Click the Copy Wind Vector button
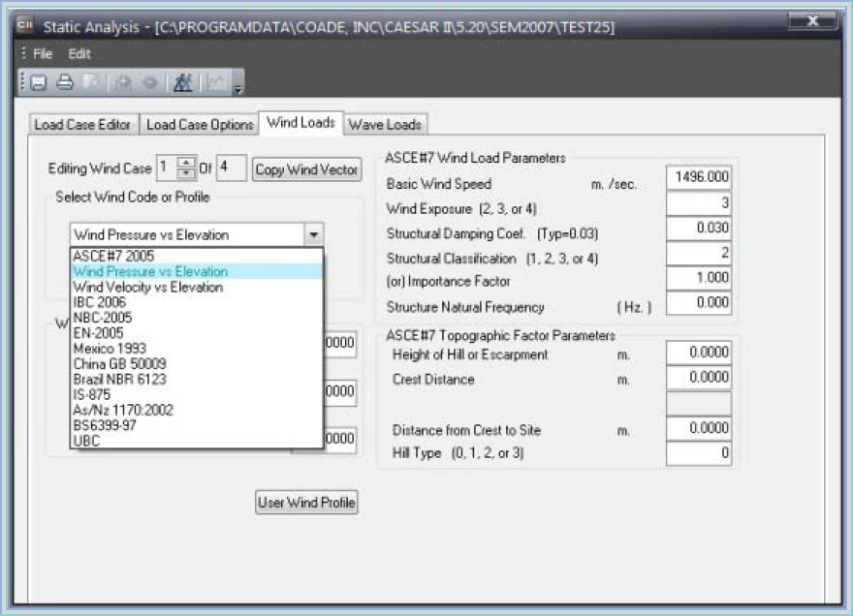This screenshot has width=853, height=616. 307,169
